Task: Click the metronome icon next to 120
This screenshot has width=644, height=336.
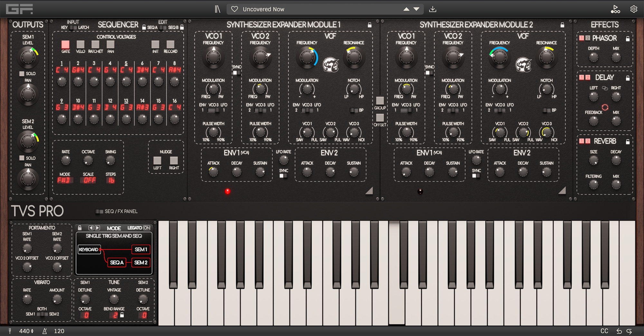Action: point(44,331)
